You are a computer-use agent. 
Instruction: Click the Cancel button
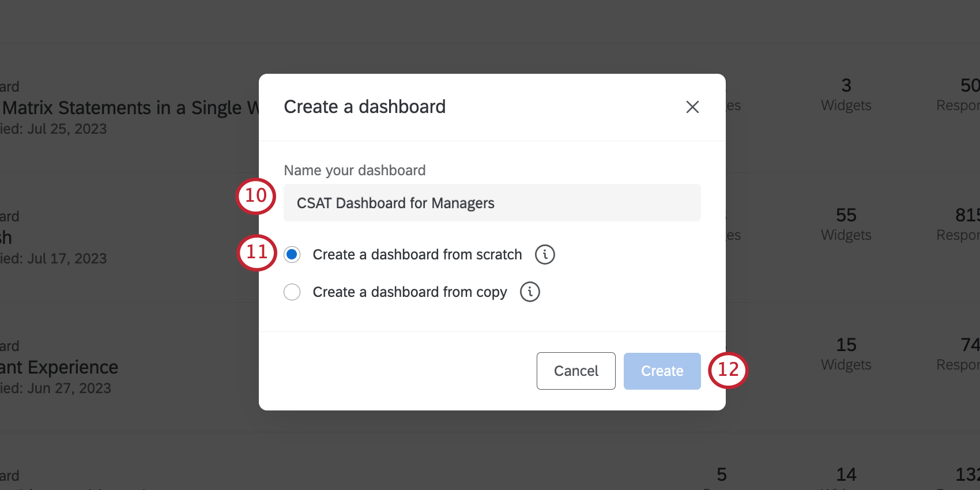click(x=575, y=371)
